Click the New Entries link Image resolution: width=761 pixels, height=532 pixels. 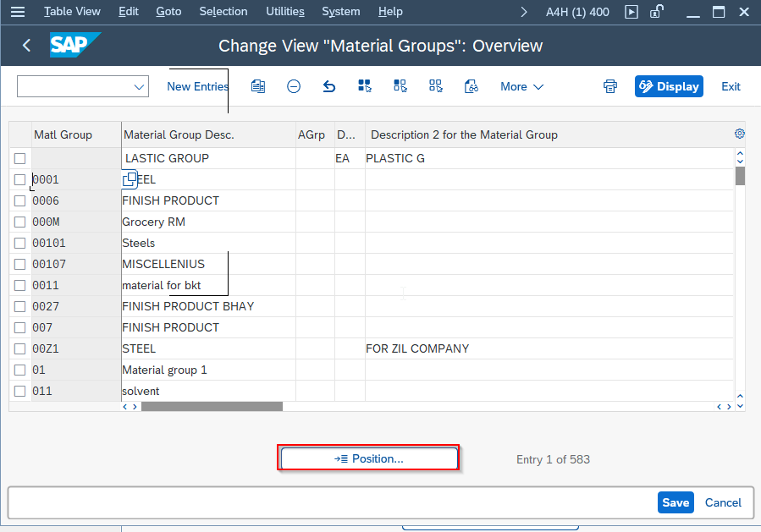click(x=198, y=86)
